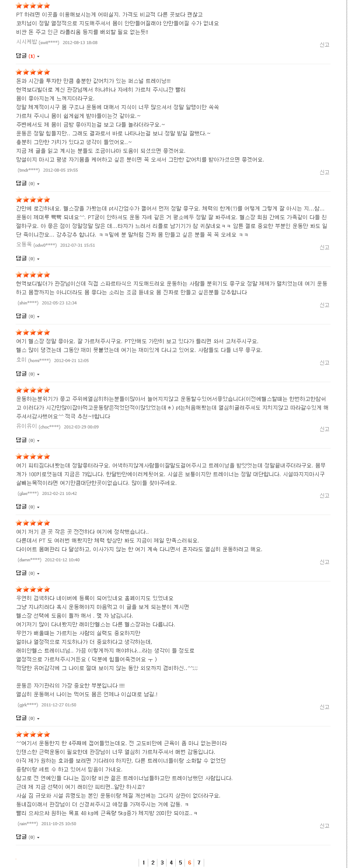Report the shin**** review dated 2012-05-23
The width and height of the screenshot is (348, 868).
coord(324,305)
